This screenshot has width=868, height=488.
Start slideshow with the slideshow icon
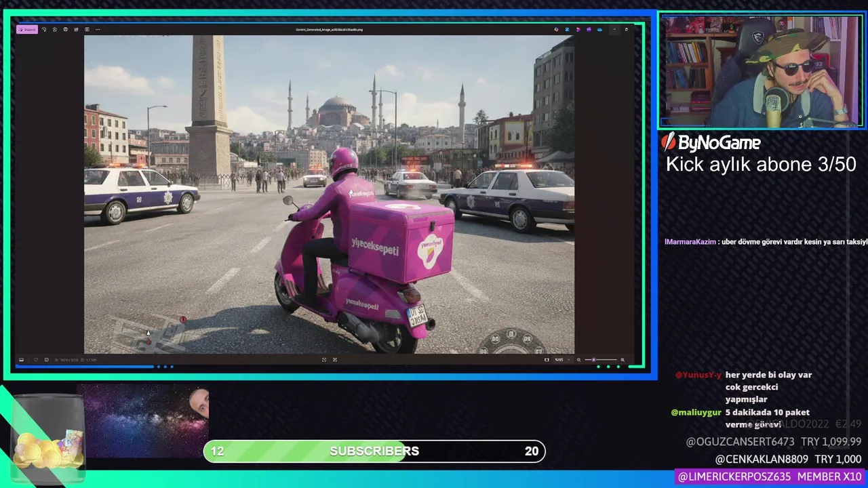coord(87,30)
